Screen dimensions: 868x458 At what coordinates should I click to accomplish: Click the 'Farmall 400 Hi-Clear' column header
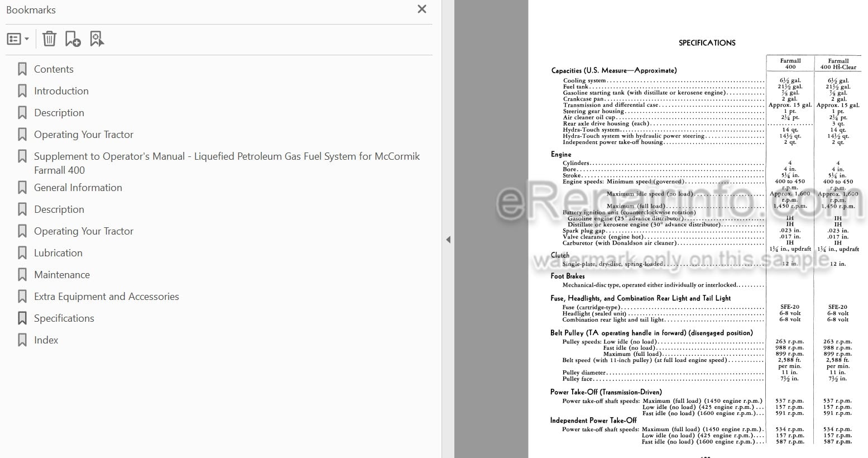pyautogui.click(x=838, y=64)
